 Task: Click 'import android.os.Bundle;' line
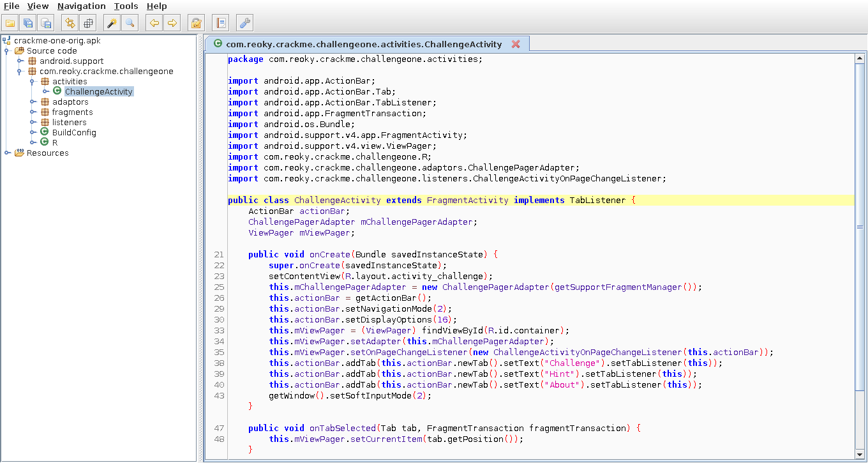[x=291, y=124]
